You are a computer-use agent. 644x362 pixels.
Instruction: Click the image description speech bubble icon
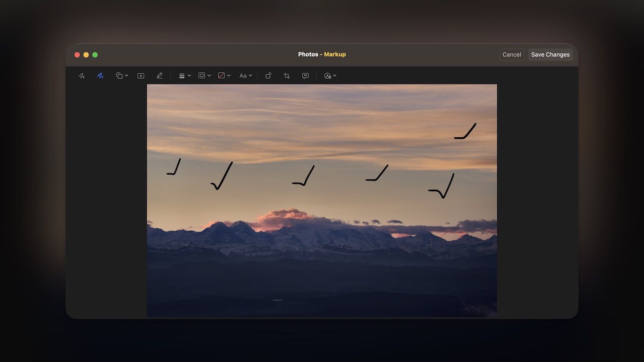tap(306, 75)
